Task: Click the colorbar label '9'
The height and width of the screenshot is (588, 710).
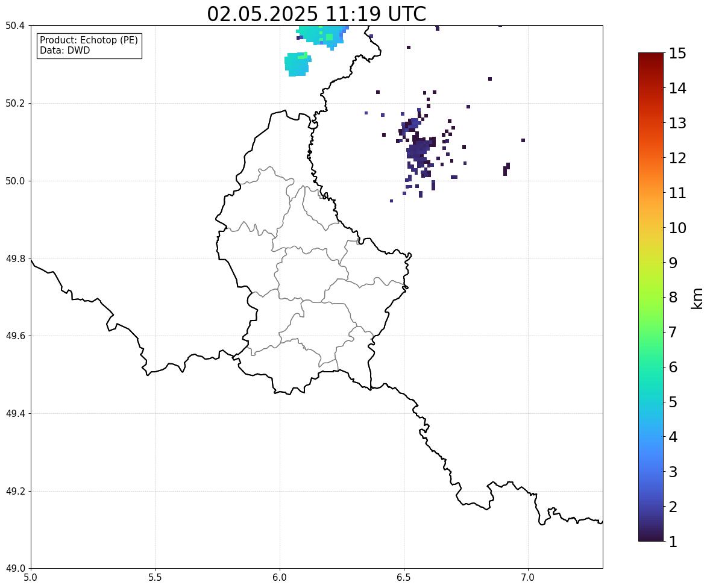Action: click(673, 263)
